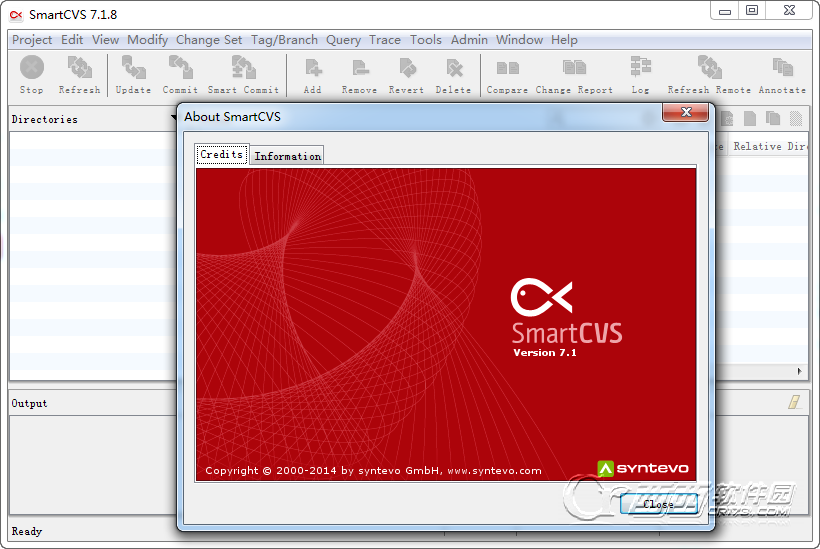The width and height of the screenshot is (820, 549).
Task: Click the Log toolbar icon
Action: [640, 68]
